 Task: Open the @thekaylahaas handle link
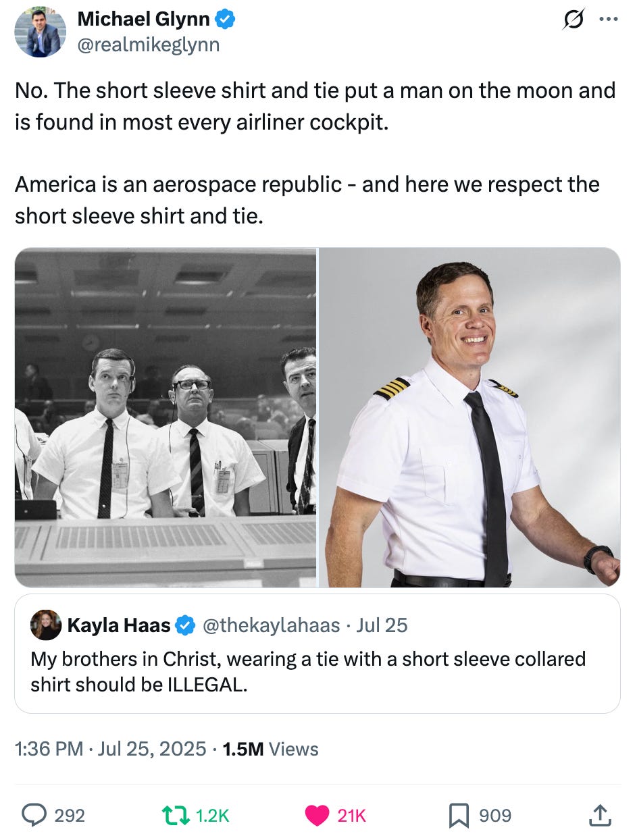[270, 625]
